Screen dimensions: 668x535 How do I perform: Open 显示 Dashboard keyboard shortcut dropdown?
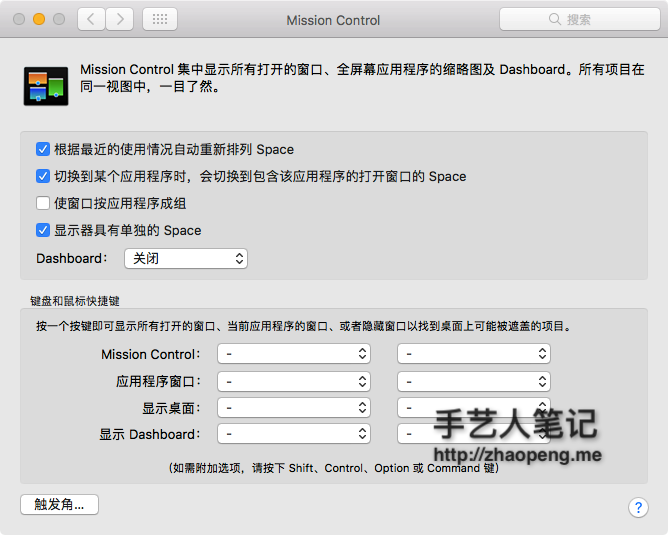(x=294, y=434)
